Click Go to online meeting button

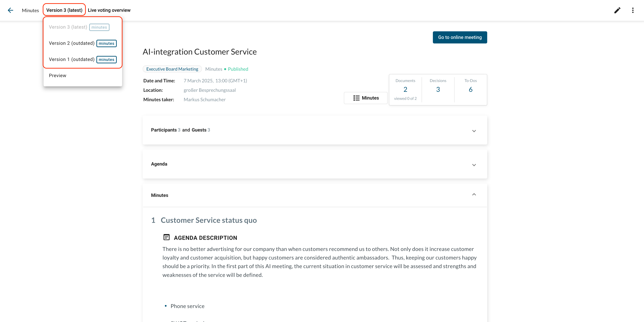pos(459,37)
